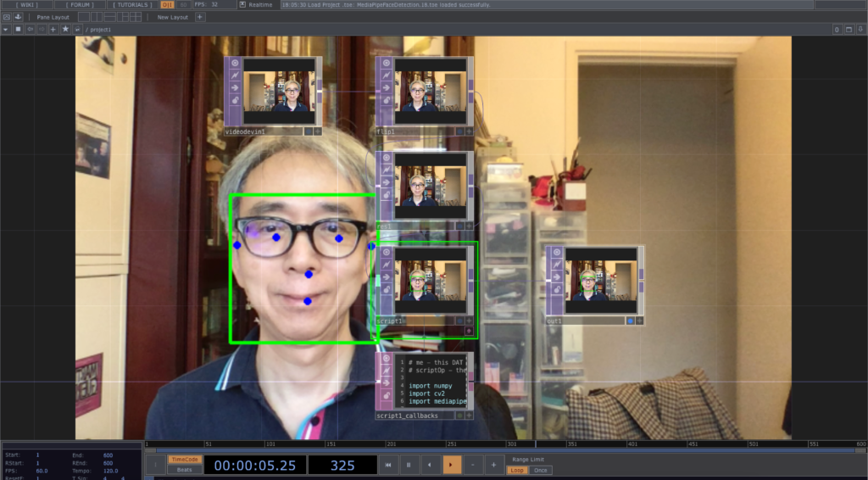Click the plus flag next to out1 name
This screenshot has height=480, width=868.
pos(639,321)
